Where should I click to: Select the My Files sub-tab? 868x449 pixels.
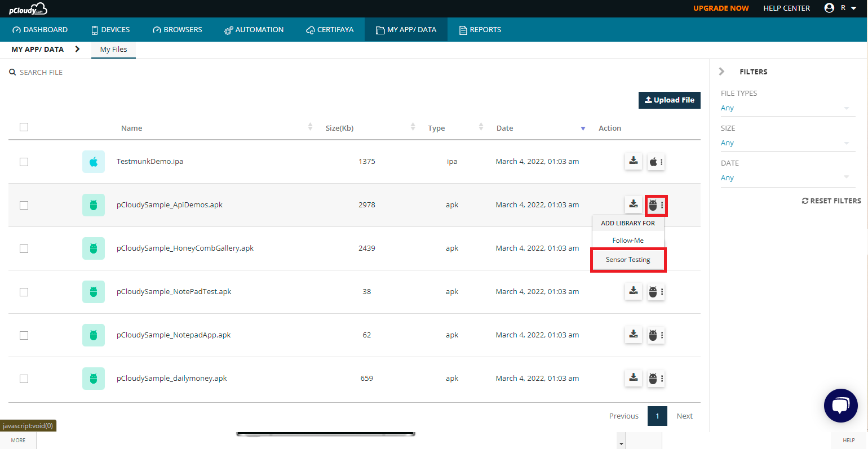[x=113, y=50]
